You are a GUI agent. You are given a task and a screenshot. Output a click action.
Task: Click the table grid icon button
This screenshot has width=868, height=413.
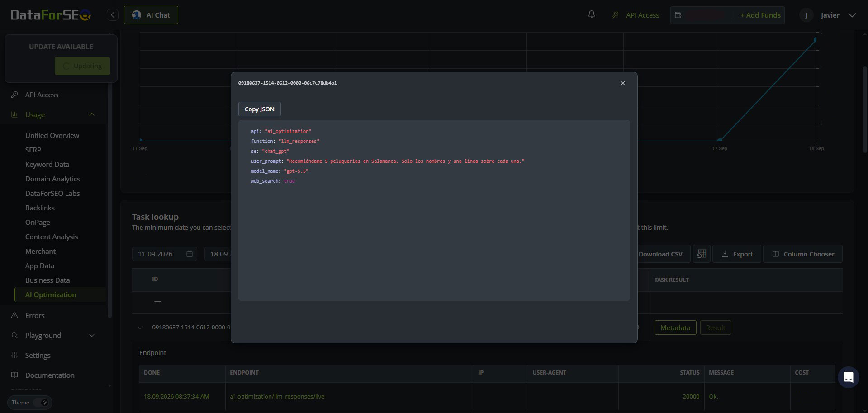coord(702,254)
